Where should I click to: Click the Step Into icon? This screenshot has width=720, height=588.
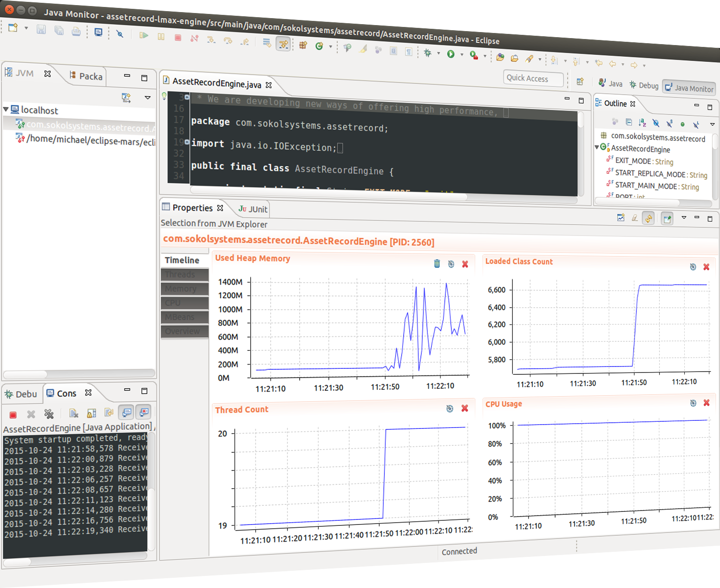[x=211, y=39]
